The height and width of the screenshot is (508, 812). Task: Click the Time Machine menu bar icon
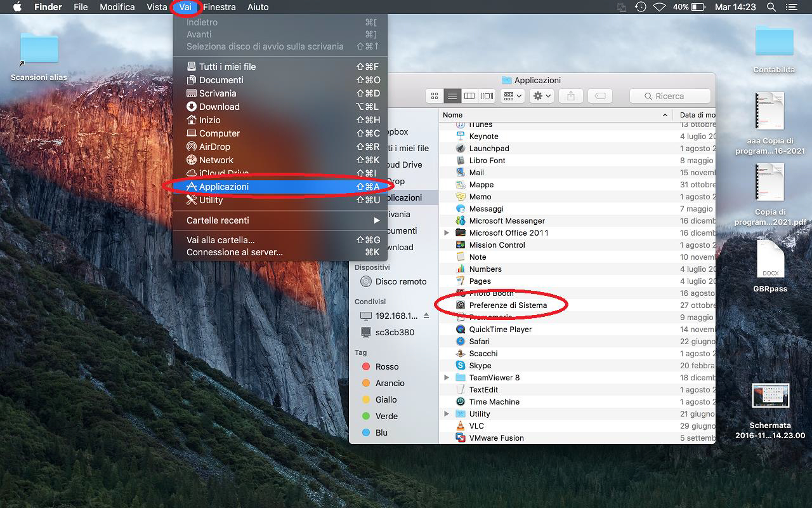pos(641,7)
